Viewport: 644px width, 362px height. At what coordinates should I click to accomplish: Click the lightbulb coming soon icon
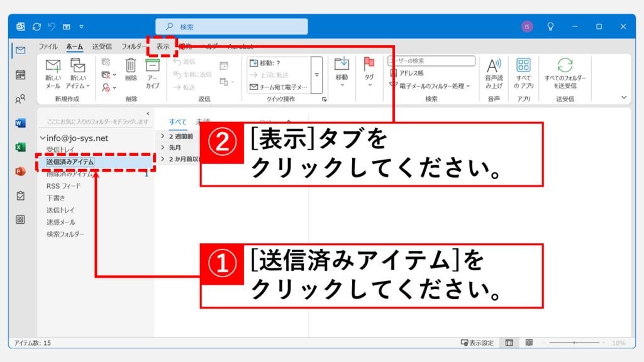(550, 26)
